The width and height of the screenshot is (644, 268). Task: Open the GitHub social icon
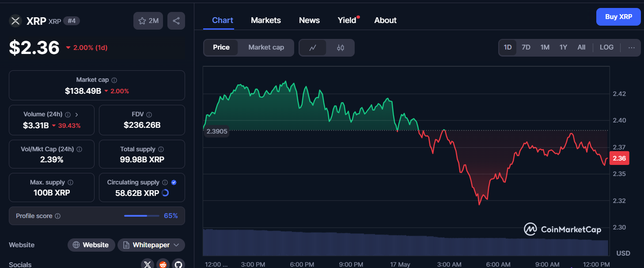pyautogui.click(x=178, y=264)
